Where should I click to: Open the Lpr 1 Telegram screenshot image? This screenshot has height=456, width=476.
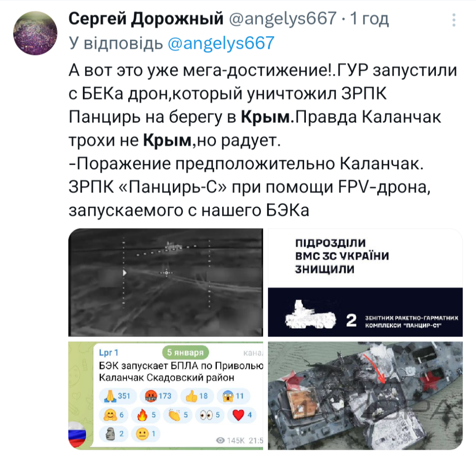pyautogui.click(x=166, y=395)
